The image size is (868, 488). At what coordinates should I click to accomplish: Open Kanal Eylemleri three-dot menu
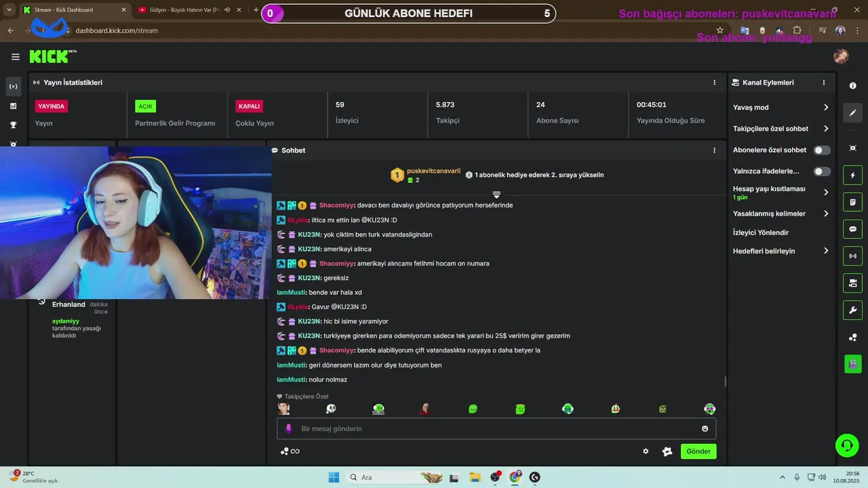click(824, 82)
